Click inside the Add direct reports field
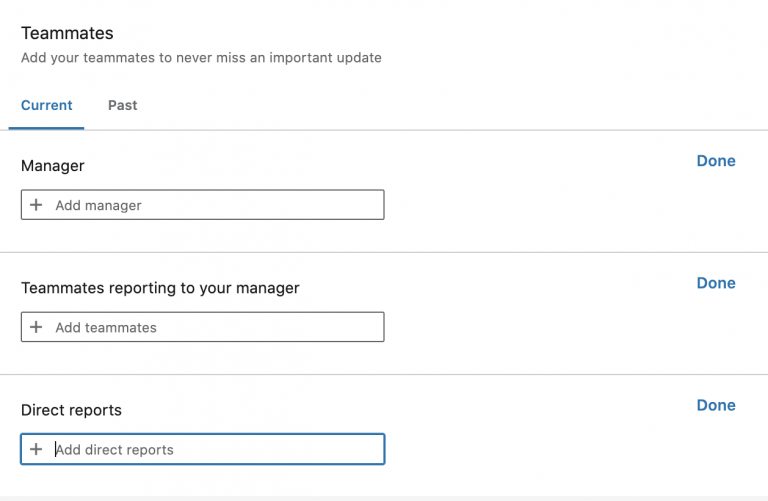The width and height of the screenshot is (768, 501). tap(202, 449)
